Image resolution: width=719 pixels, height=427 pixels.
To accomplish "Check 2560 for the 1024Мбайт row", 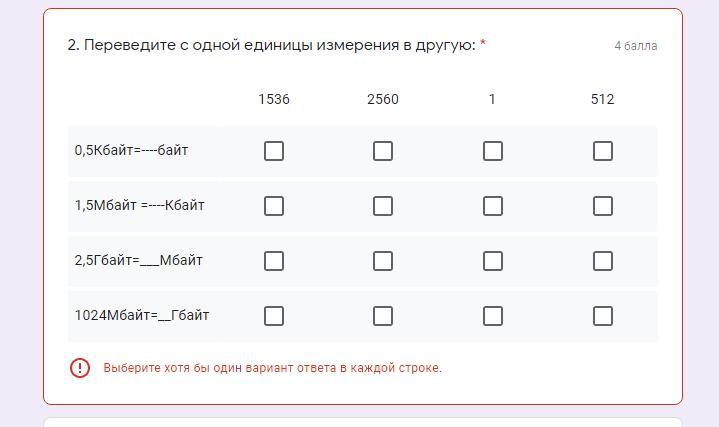I will pyautogui.click(x=382, y=316).
